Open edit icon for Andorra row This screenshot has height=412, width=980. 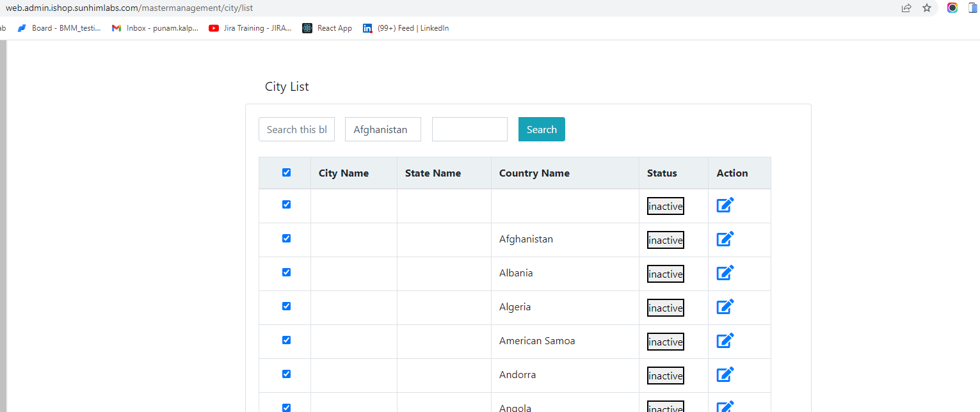[x=725, y=375]
